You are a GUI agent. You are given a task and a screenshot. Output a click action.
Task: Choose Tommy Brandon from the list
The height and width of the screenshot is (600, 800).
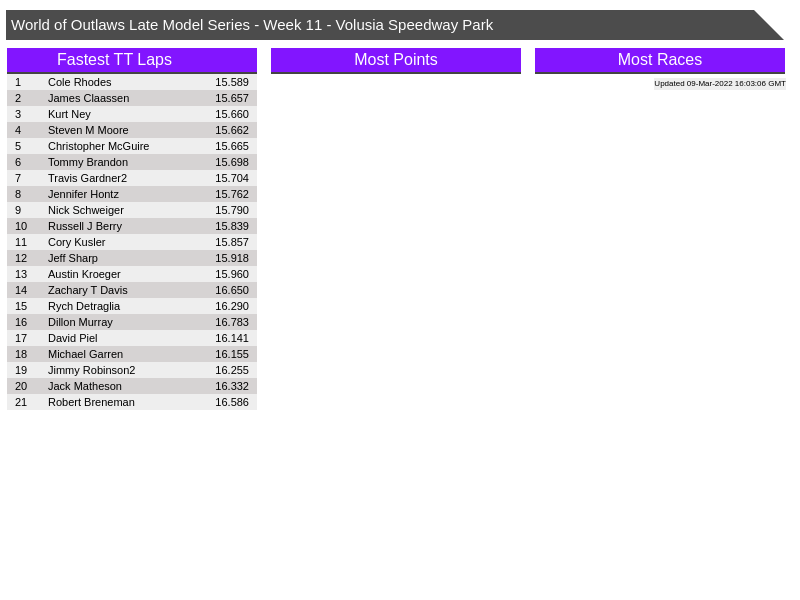pos(87,162)
